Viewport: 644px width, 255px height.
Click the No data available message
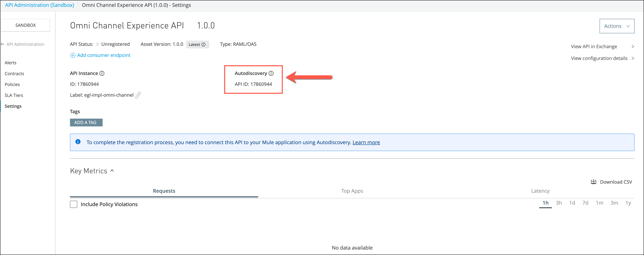pos(352,248)
